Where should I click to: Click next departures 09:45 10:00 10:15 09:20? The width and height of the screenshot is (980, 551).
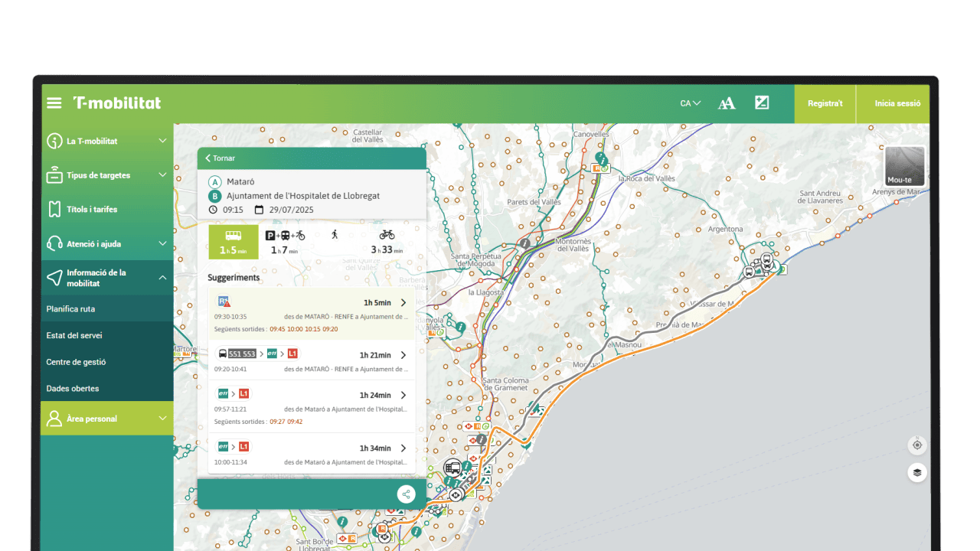[305, 329]
